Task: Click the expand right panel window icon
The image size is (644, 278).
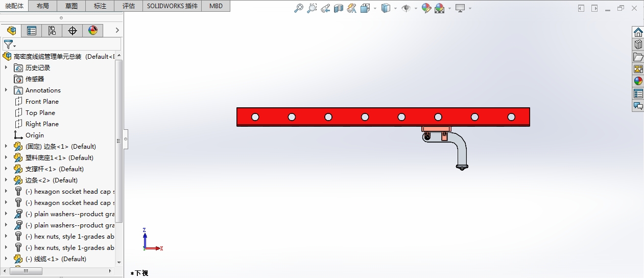Action: pos(594,8)
